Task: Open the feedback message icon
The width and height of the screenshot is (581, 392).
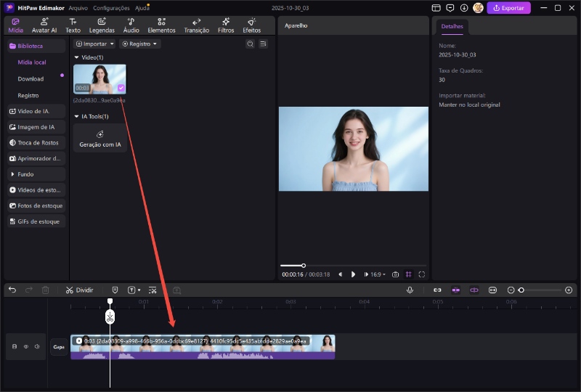Action: click(450, 8)
